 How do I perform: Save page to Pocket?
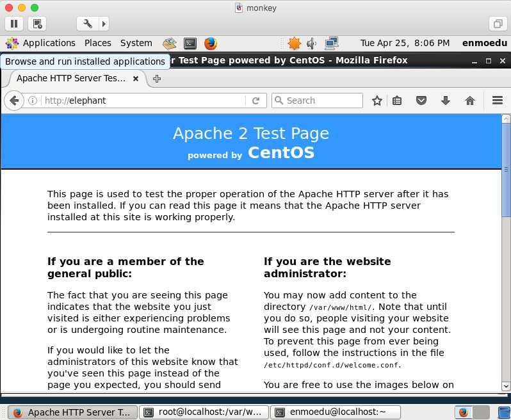[x=421, y=101]
